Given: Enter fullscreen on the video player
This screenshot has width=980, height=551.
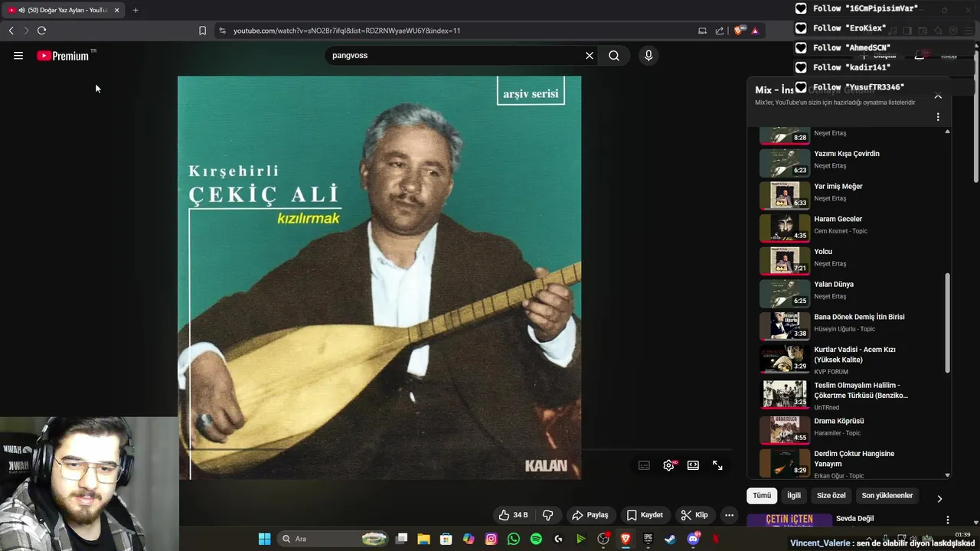Looking at the screenshot, I should point(717,465).
